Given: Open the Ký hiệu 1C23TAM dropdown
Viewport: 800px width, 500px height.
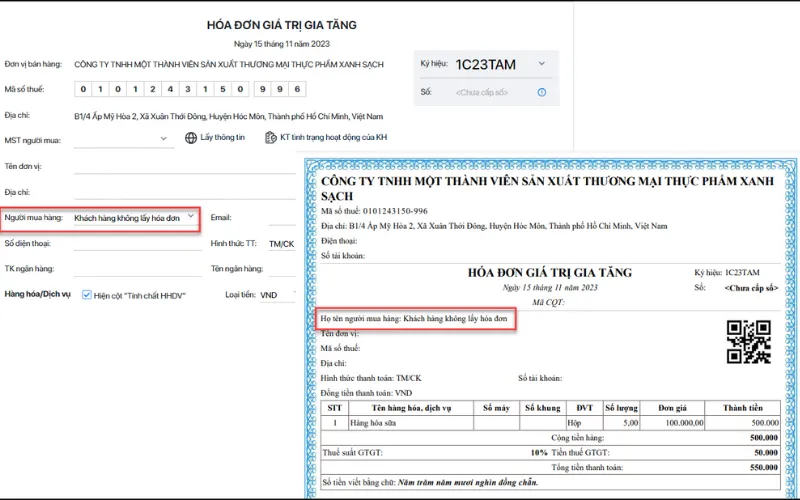Looking at the screenshot, I should (x=541, y=64).
